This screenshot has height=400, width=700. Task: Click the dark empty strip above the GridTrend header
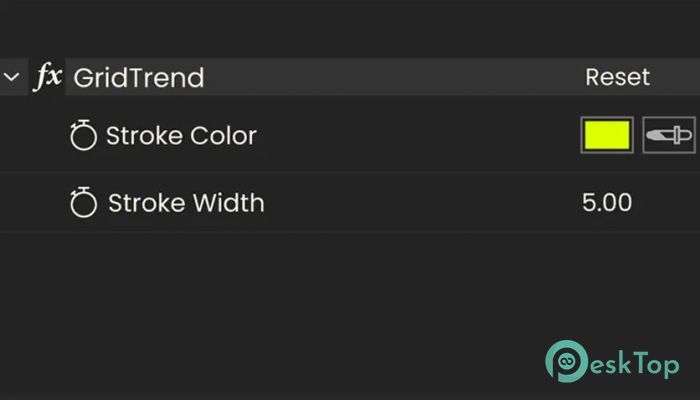pyautogui.click(x=350, y=28)
